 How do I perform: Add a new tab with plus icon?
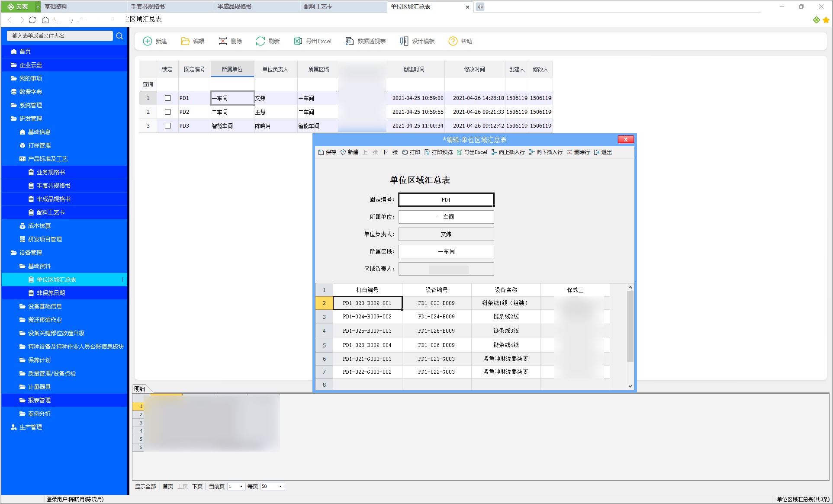coord(480,7)
